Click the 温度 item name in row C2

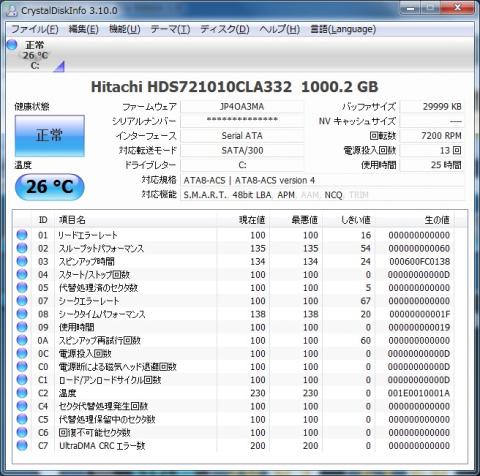(68, 393)
